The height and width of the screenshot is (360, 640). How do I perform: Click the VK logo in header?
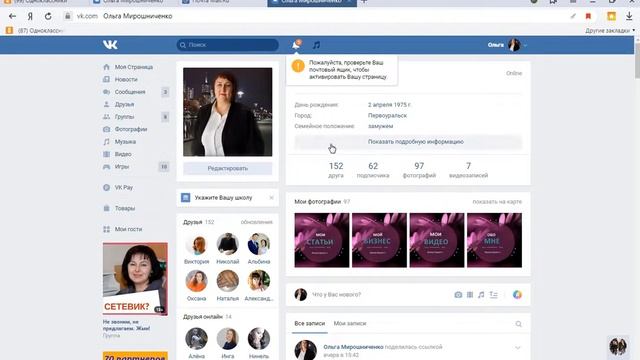(110, 45)
